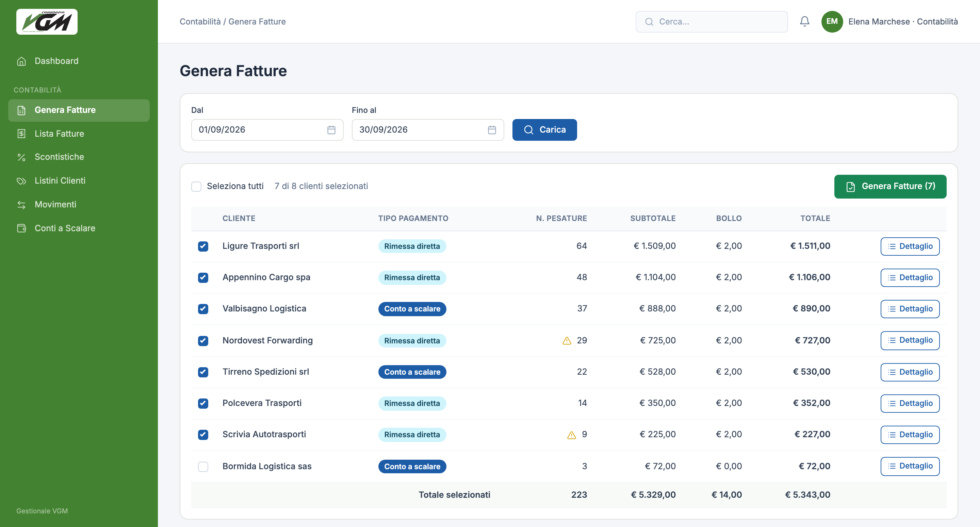Check the Seleziona tutti checkbox
Image resolution: width=980 pixels, height=527 pixels.
point(196,186)
